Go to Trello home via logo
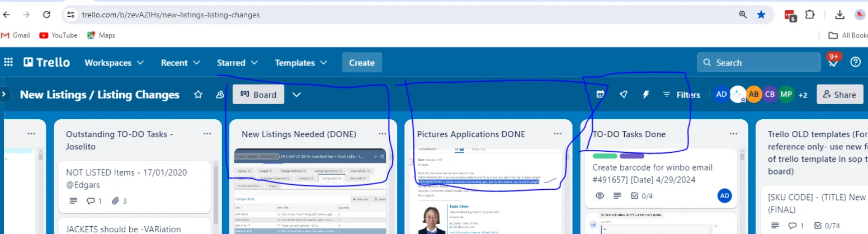The width and height of the screenshot is (868, 234). pos(47,63)
